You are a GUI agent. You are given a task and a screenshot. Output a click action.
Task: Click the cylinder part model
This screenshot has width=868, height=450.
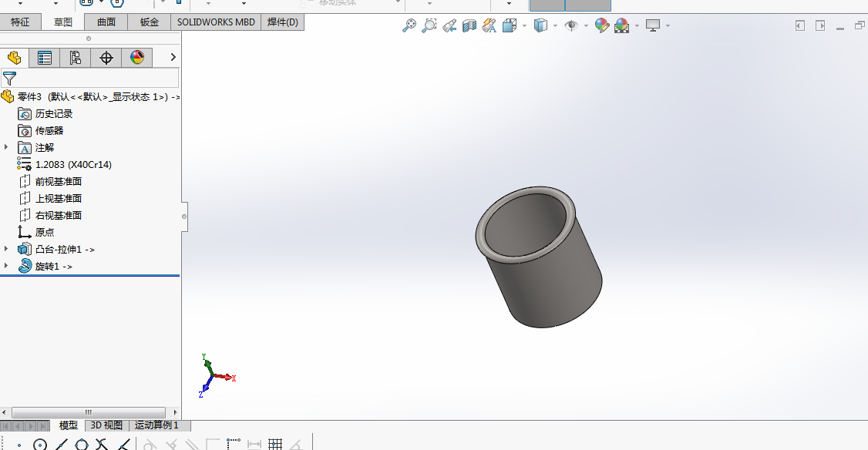[539, 257]
